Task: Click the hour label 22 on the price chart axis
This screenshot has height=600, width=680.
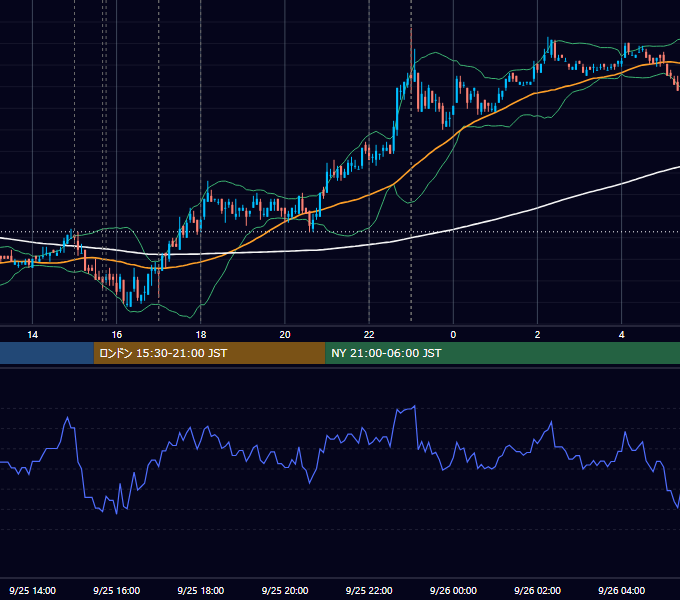Action: click(x=369, y=335)
